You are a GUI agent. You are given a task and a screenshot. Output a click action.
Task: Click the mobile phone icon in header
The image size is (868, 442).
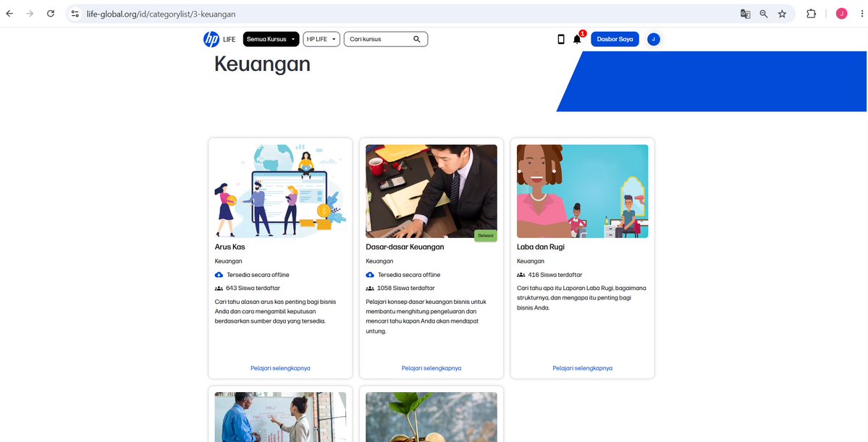click(x=561, y=39)
